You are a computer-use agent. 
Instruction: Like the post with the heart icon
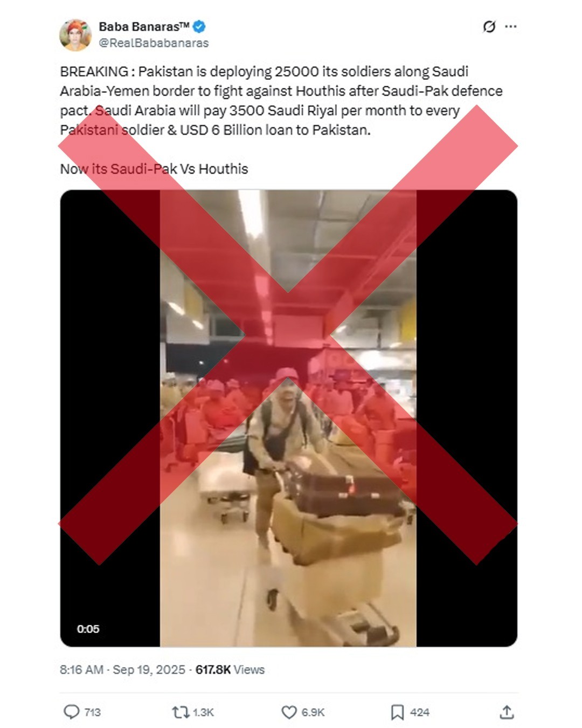(289, 712)
